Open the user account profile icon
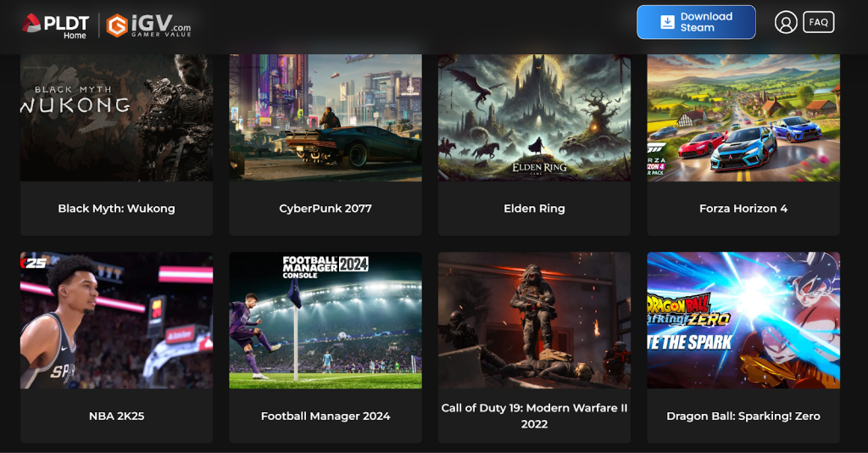This screenshot has height=453, width=868. [786, 23]
